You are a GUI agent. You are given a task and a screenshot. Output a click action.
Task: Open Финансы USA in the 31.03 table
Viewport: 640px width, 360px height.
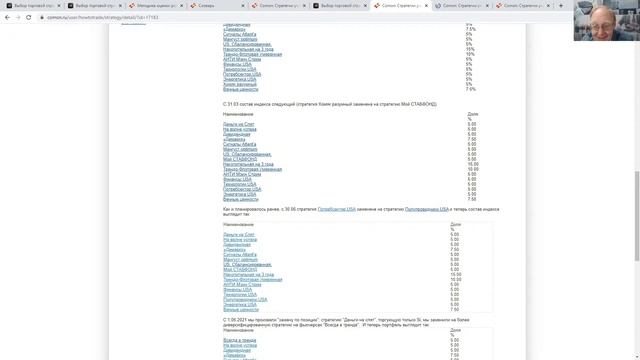point(237,179)
